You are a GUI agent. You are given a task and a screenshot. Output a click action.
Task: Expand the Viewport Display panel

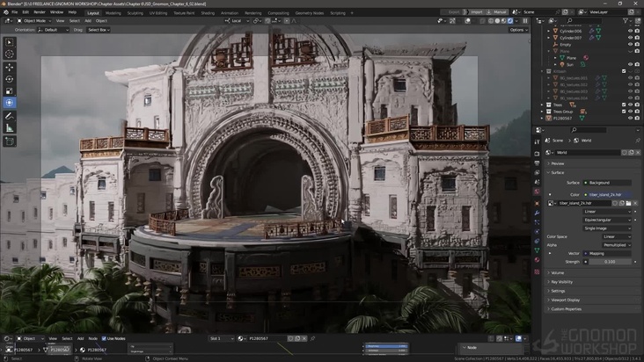591,300
